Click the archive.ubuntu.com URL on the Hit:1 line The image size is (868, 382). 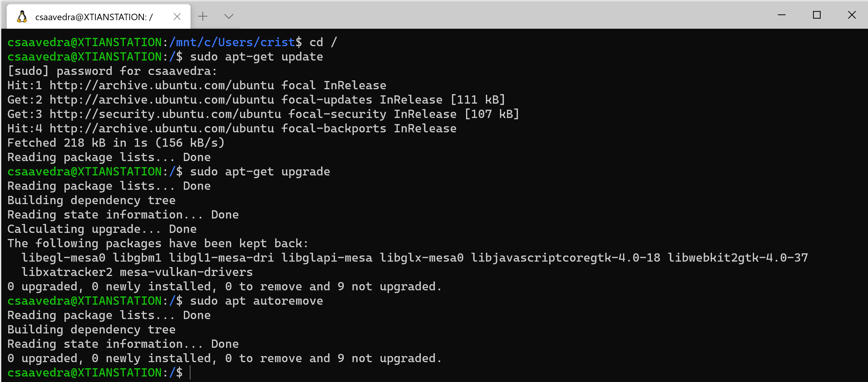162,85
